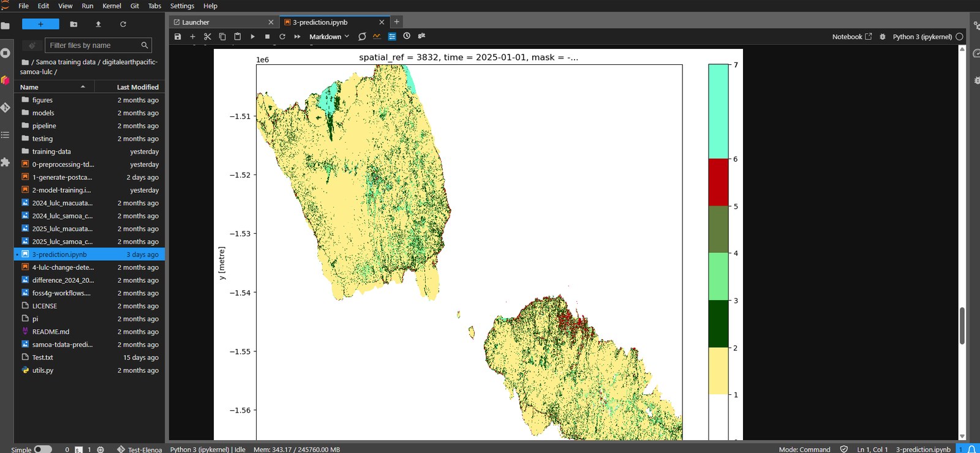Restart kernel and run all cells
Viewport: 980px width, 453px height.
click(x=297, y=37)
